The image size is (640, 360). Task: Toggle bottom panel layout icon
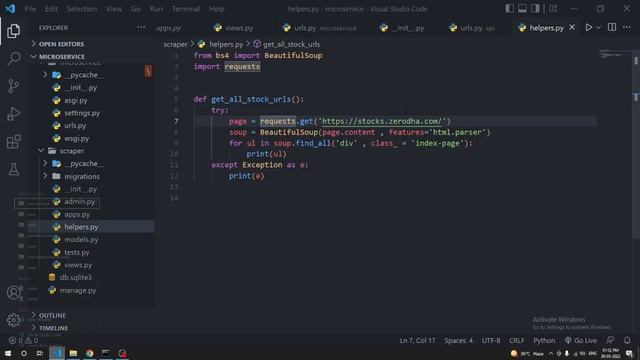[522, 9]
